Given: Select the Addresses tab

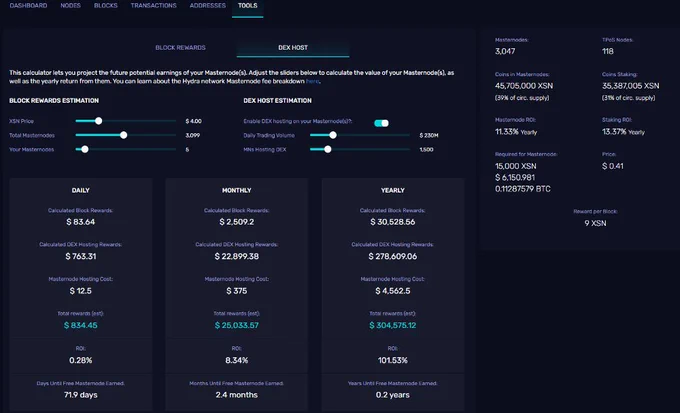Looking at the screenshot, I should coord(207,6).
